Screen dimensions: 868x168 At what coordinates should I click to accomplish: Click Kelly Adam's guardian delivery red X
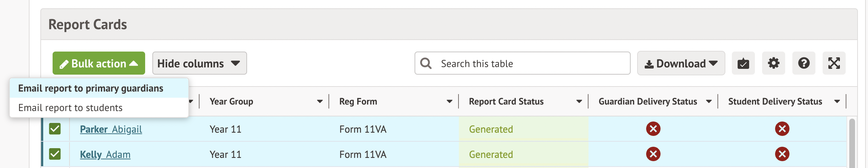pos(653,154)
